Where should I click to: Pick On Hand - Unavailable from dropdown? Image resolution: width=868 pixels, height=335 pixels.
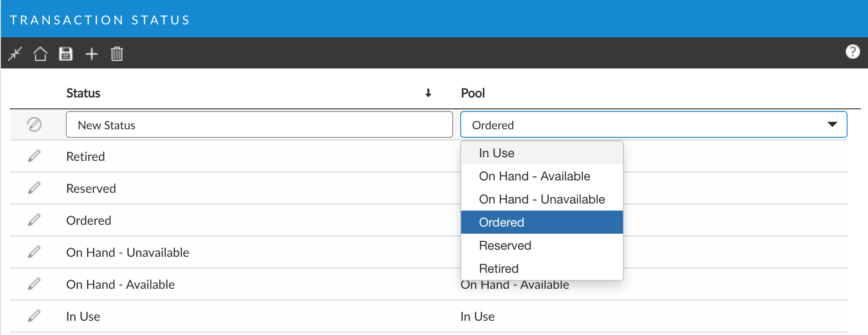542,199
